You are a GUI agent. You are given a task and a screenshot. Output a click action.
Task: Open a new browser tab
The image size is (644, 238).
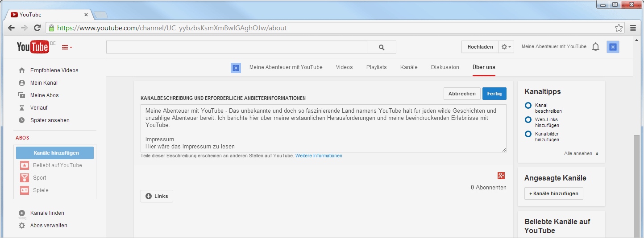tap(101, 15)
